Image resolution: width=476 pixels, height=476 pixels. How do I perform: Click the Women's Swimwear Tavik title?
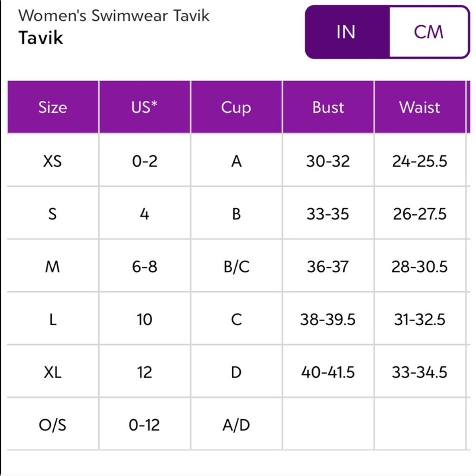[x=114, y=16]
